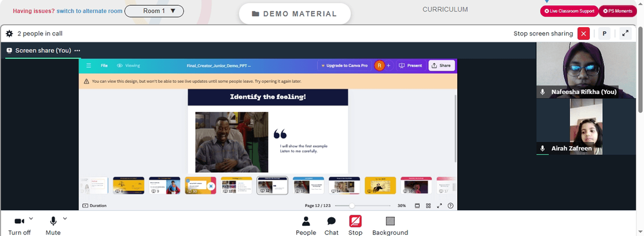Click Live Classroom Support button

(x=569, y=11)
